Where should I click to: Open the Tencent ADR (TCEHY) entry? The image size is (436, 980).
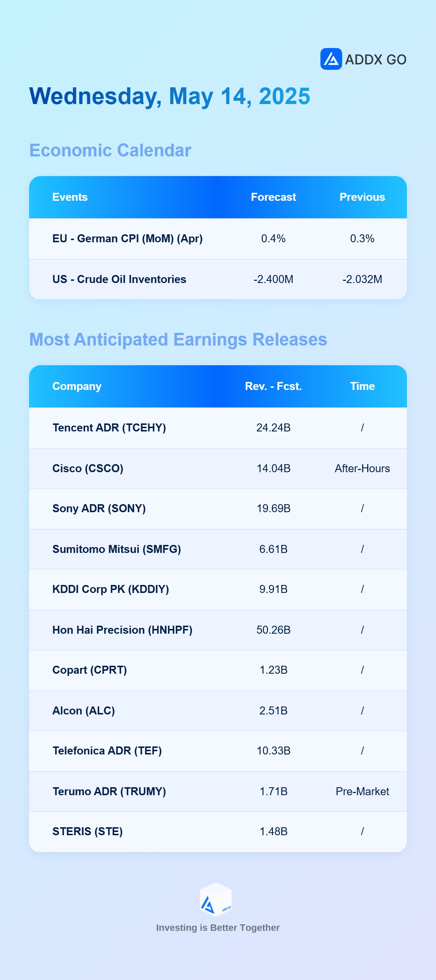(x=218, y=428)
